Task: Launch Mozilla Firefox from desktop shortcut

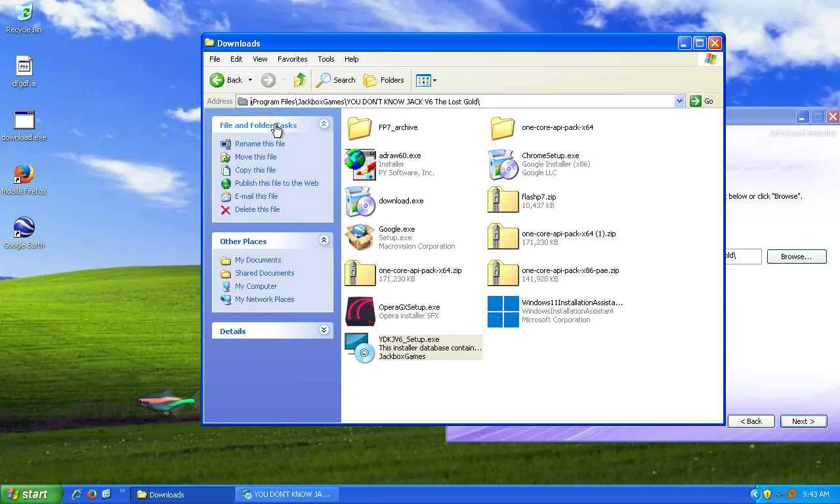Action: pos(24,174)
